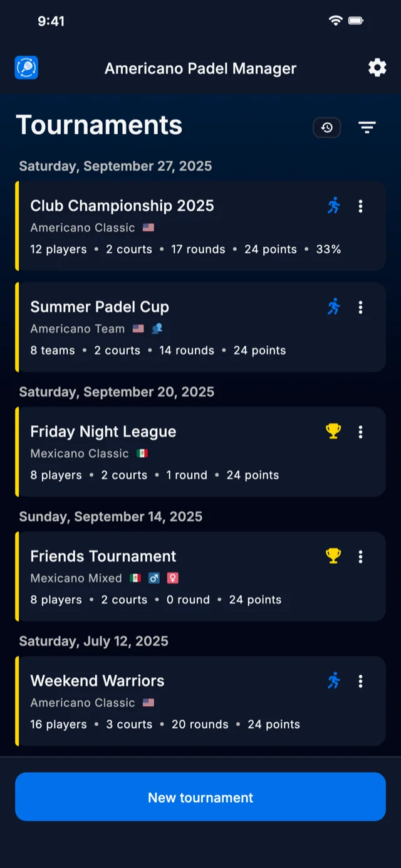
Task: Click the trophy icon on Friday Night League
Action: (333, 431)
